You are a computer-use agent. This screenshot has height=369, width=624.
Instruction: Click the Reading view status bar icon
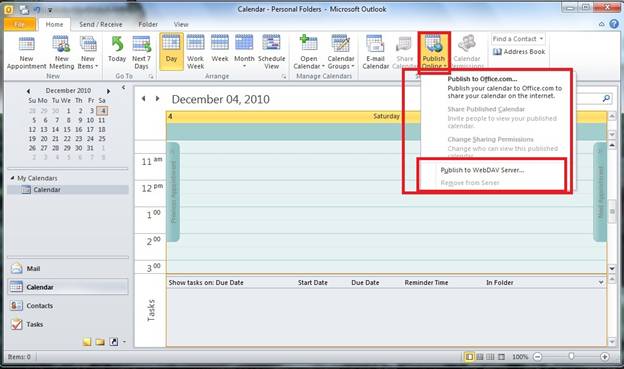click(501, 357)
